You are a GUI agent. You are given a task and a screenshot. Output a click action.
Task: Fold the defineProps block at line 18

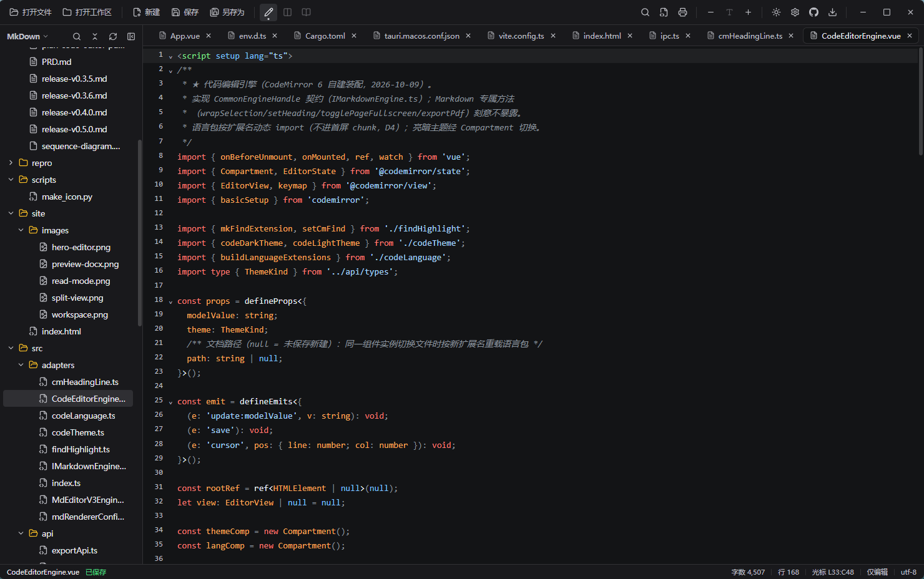[170, 301]
